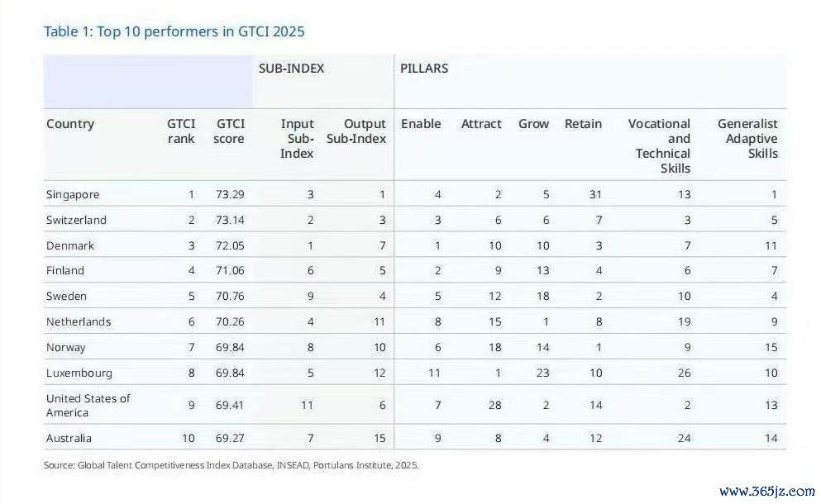
Task: Click the Singapore row label
Action: tap(73, 195)
